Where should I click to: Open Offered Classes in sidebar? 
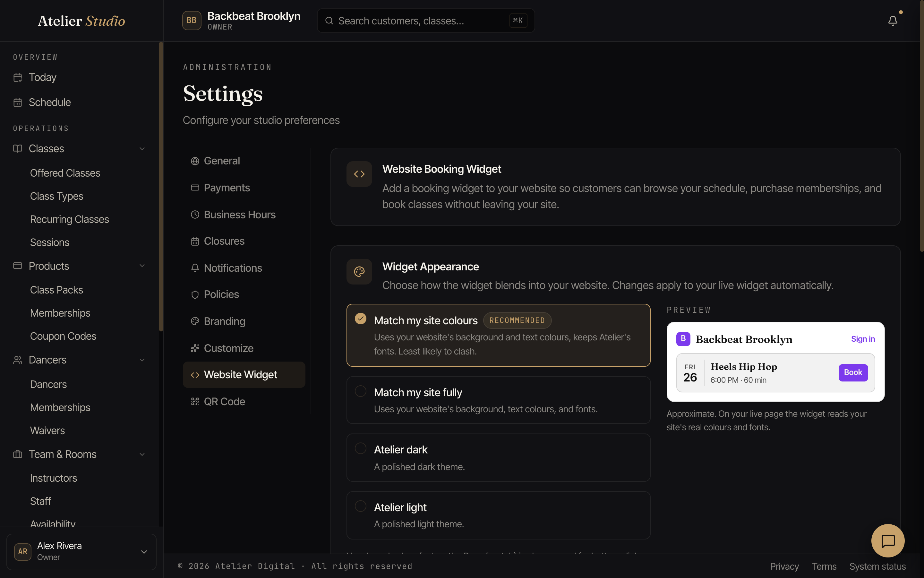pos(65,173)
